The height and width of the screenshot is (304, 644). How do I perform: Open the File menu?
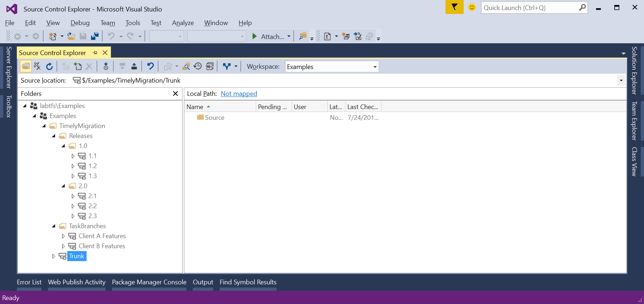click(x=10, y=23)
